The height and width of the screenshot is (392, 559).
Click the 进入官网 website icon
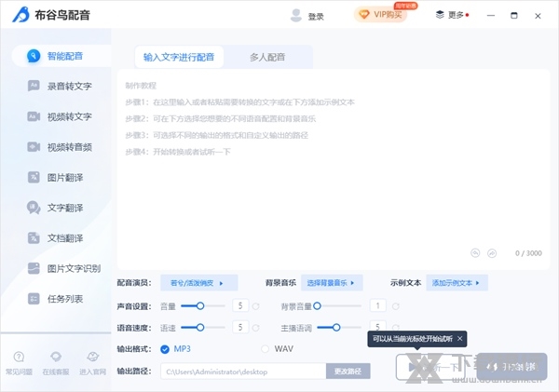(92, 357)
